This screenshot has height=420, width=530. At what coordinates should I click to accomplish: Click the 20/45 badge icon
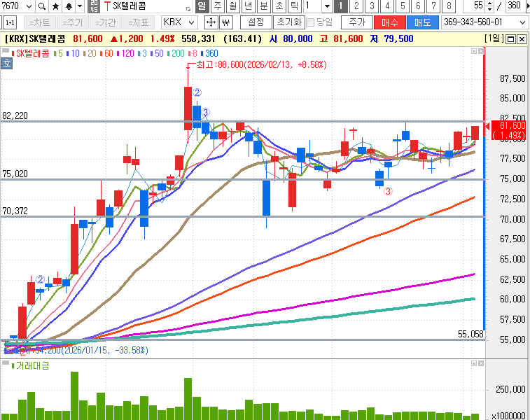pos(94,6)
